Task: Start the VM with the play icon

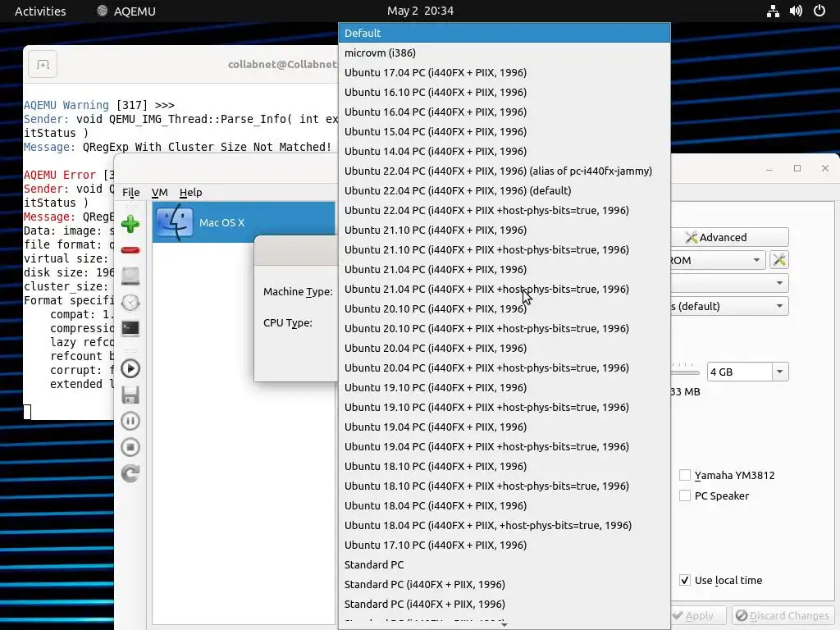Action: coord(130,368)
